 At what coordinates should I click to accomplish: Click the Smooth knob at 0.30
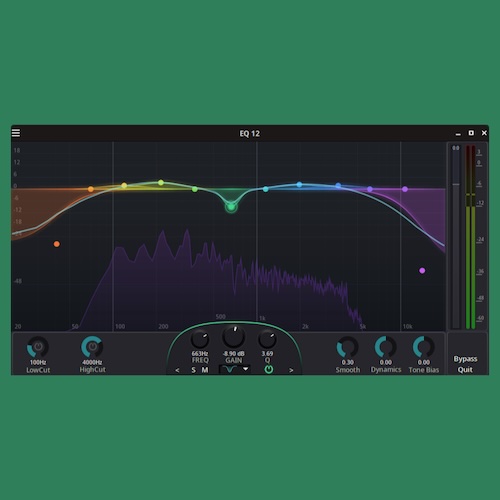(347, 347)
